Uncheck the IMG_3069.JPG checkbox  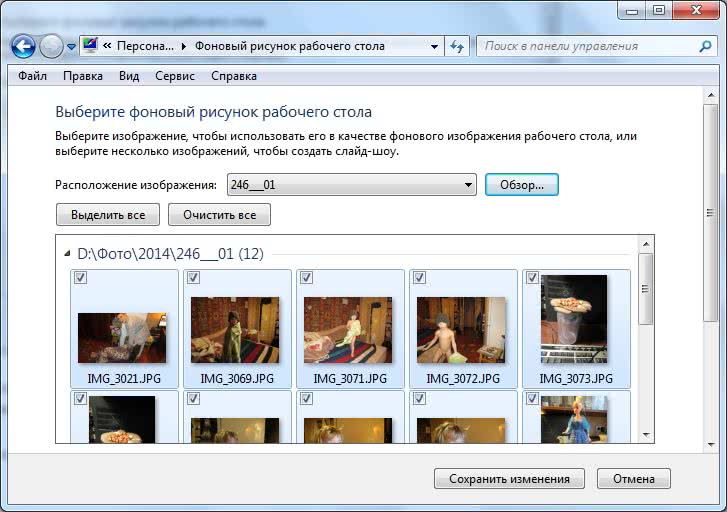click(x=193, y=277)
